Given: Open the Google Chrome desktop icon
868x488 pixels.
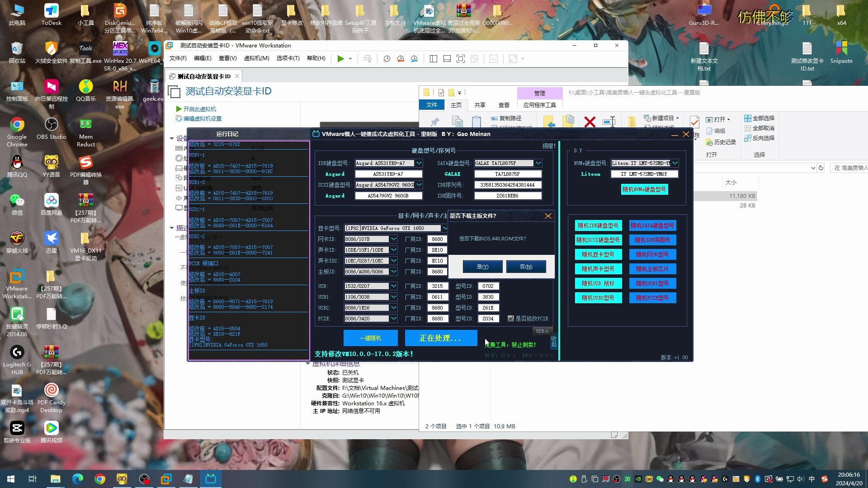Looking at the screenshot, I should 17,132.
